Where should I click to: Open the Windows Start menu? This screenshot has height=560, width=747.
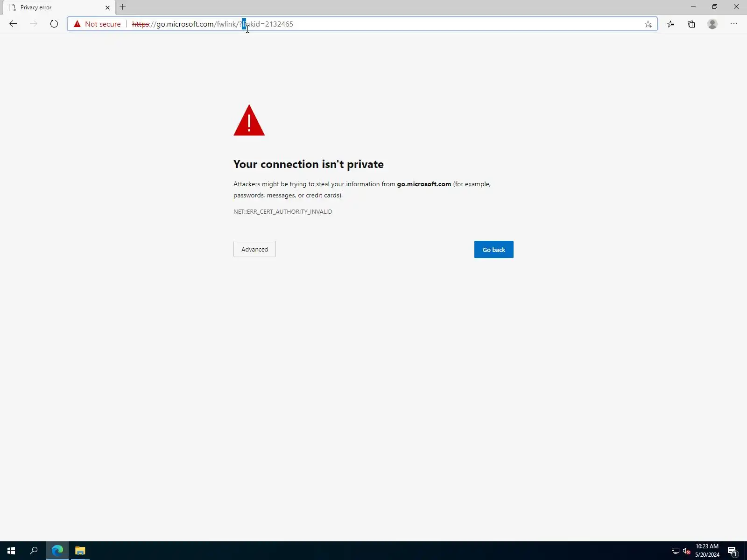[x=11, y=551]
